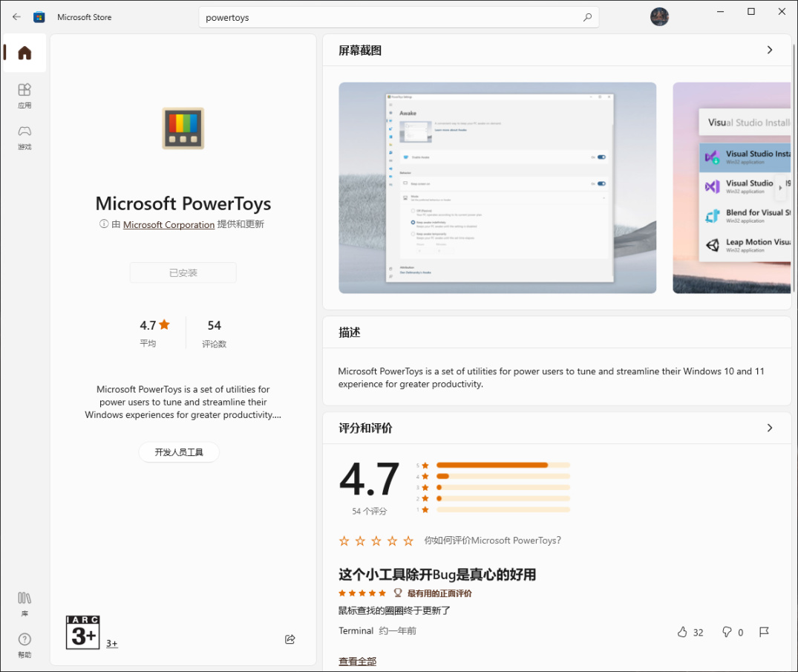Rate PowerToys four stars

tap(393, 541)
